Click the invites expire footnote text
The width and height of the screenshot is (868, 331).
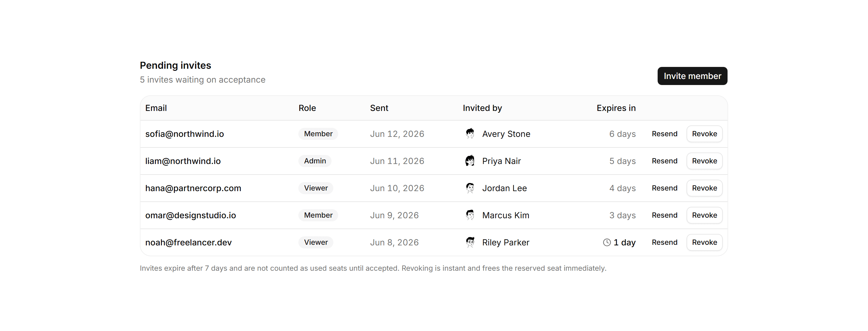[x=373, y=268]
